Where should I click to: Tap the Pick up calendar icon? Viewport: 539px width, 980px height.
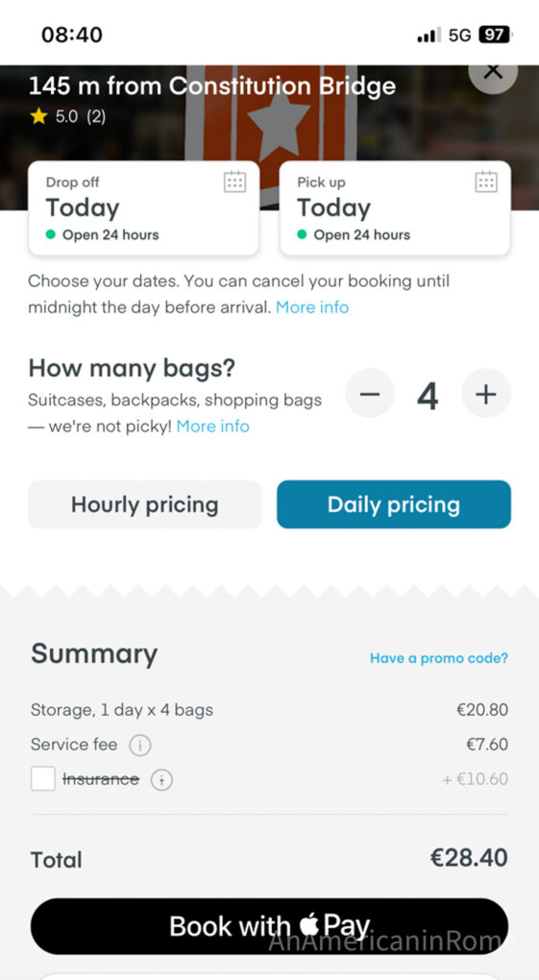click(486, 182)
